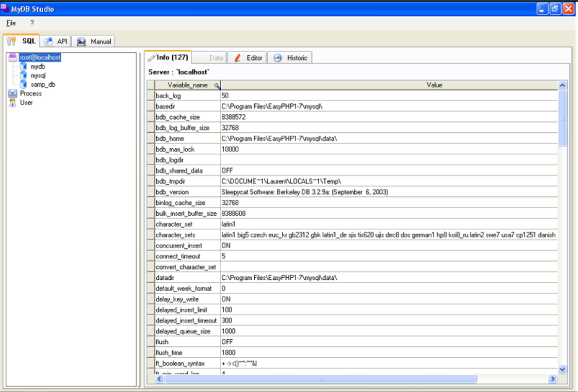This screenshot has height=392, width=578.
Task: Select the convert_character_set variable cell
Action: coord(188,267)
